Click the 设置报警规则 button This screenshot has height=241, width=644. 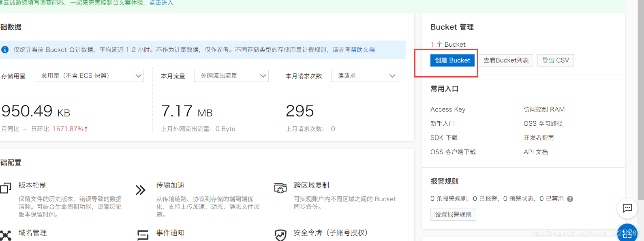(x=453, y=215)
